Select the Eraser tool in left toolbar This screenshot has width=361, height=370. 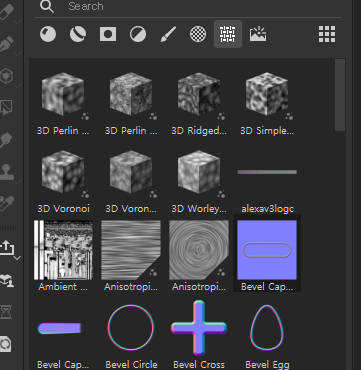click(x=7, y=12)
